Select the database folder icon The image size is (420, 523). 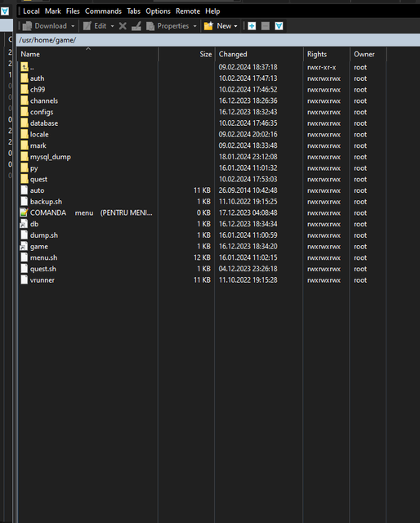[x=25, y=123]
